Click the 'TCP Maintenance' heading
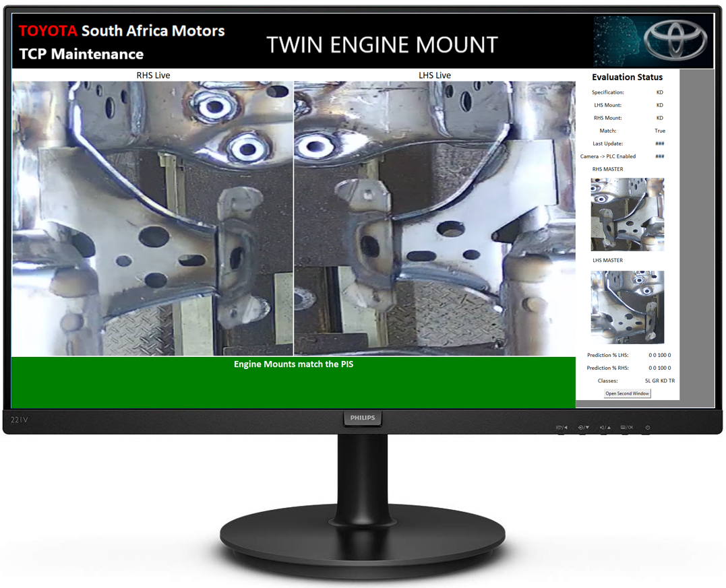Screen dimensions: 726x588 82,54
